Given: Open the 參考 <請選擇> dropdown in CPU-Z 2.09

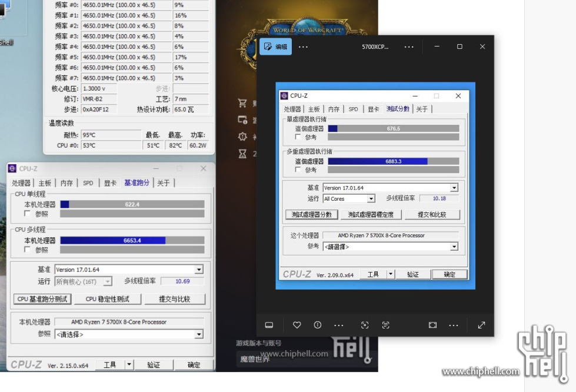Looking at the screenshot, I should pos(454,247).
